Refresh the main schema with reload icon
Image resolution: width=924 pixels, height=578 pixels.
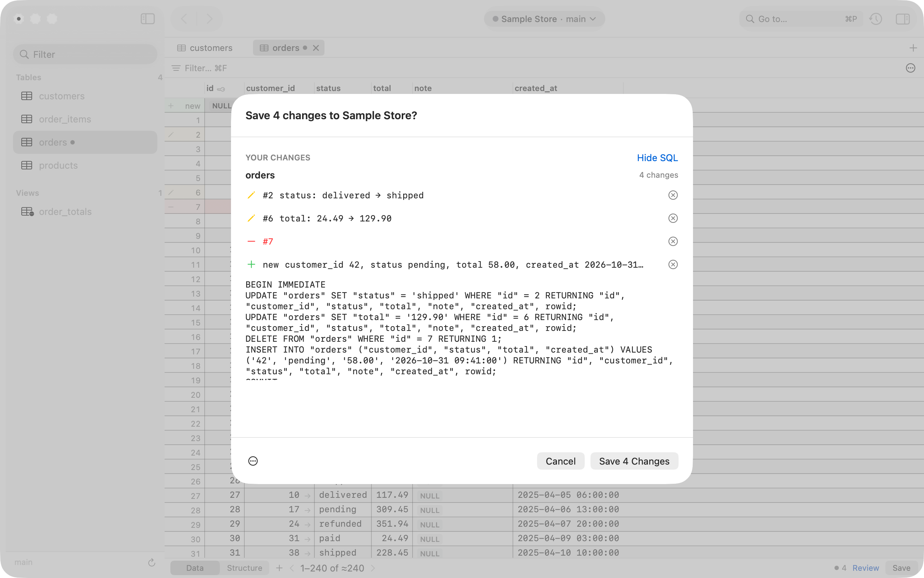152,562
